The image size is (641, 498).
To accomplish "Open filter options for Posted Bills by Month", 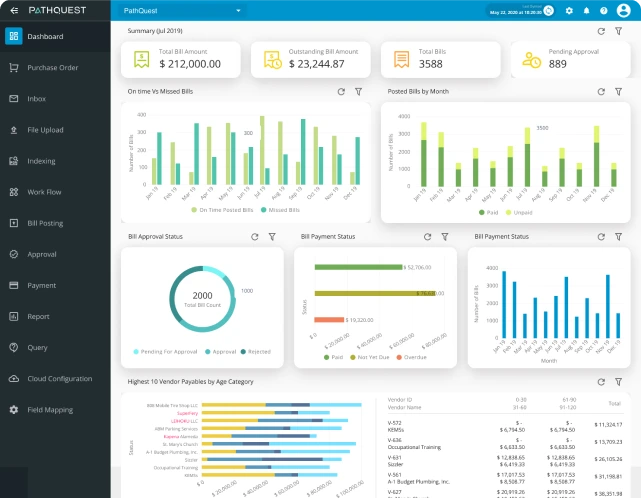I will click(x=617, y=91).
